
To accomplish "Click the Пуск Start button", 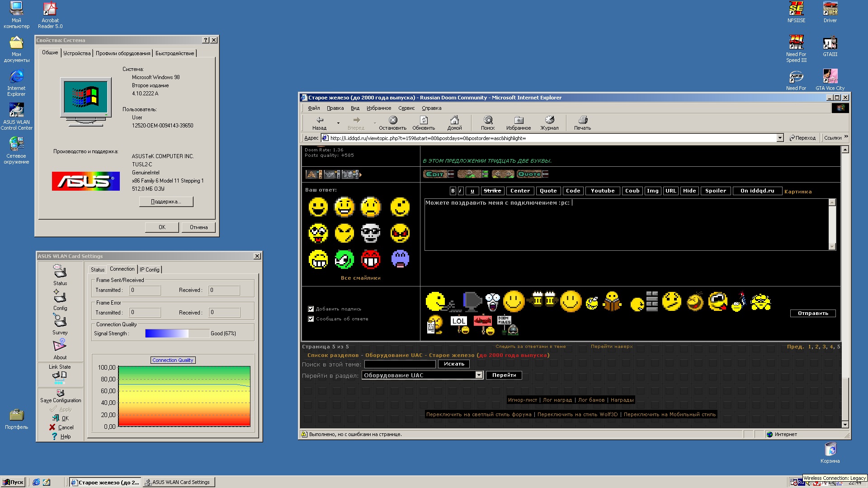I will pyautogui.click(x=13, y=482).
